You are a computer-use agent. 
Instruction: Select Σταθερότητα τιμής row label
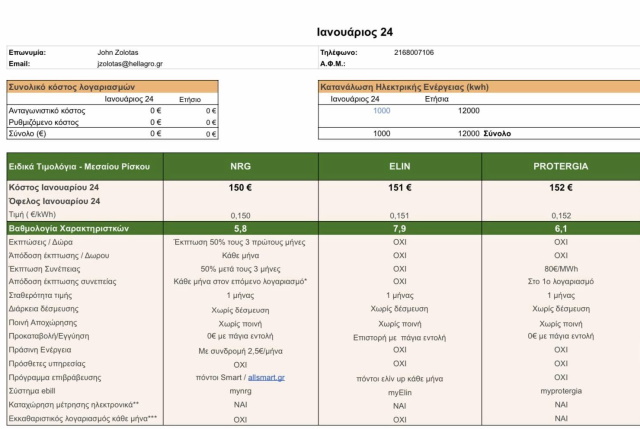click(40, 295)
